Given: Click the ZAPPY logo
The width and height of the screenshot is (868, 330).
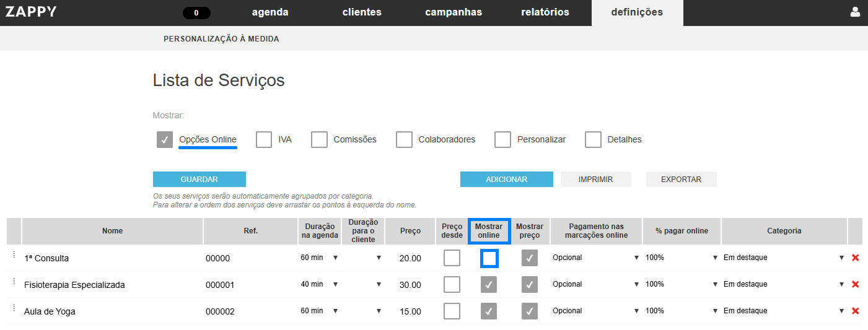Looking at the screenshot, I should coord(31,12).
